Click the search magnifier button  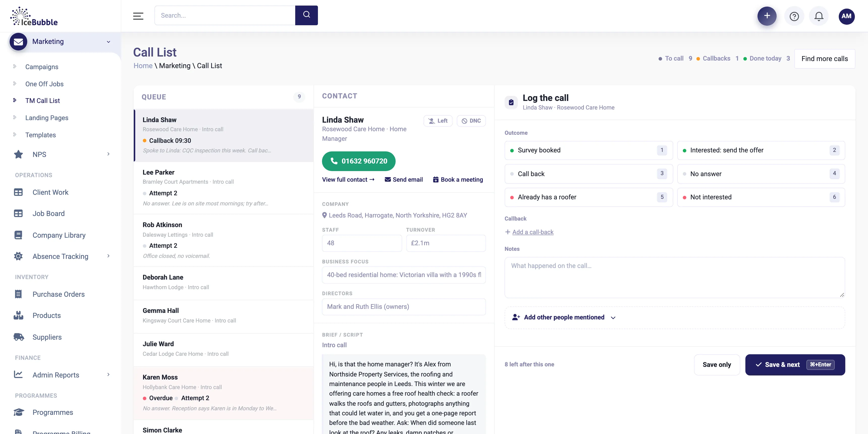point(306,15)
